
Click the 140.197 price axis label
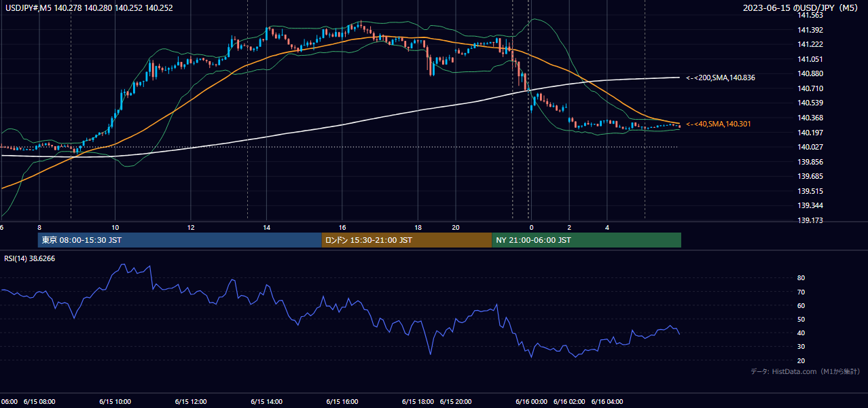click(x=810, y=133)
